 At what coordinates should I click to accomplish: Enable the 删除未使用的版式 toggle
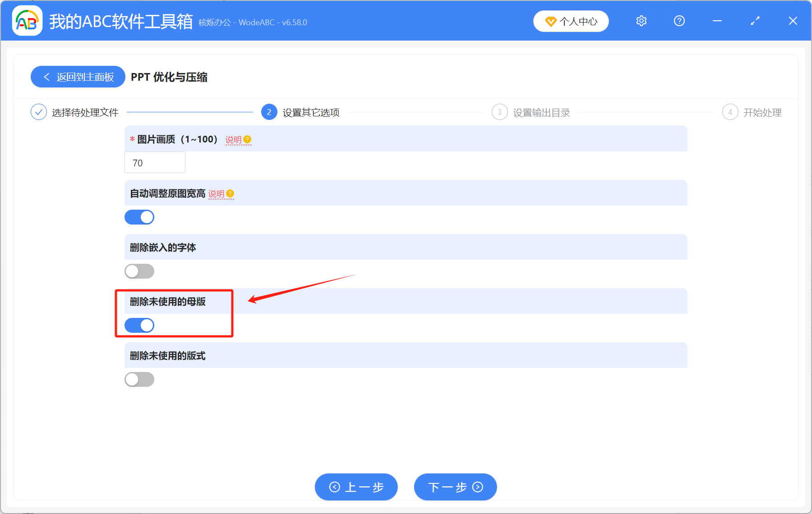[x=139, y=379]
